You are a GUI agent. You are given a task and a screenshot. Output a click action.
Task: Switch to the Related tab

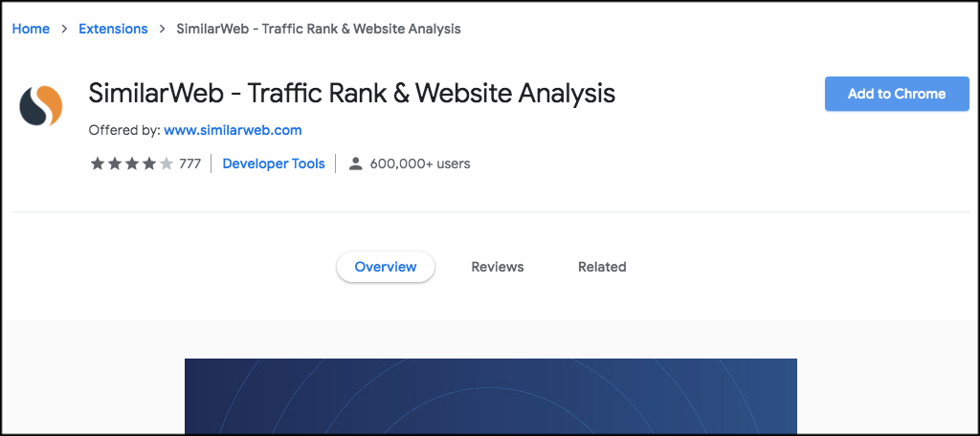coord(602,267)
